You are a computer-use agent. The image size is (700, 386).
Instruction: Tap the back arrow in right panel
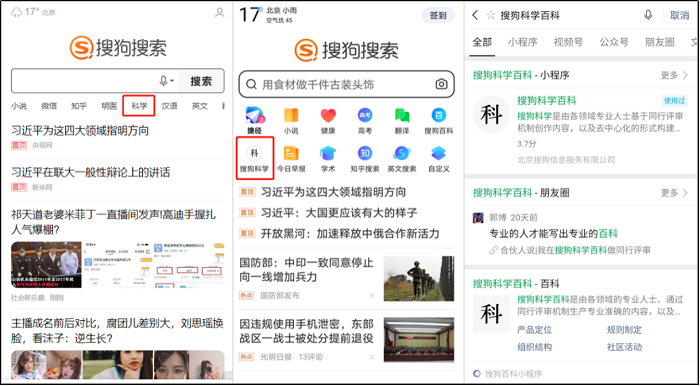pyautogui.click(x=475, y=15)
